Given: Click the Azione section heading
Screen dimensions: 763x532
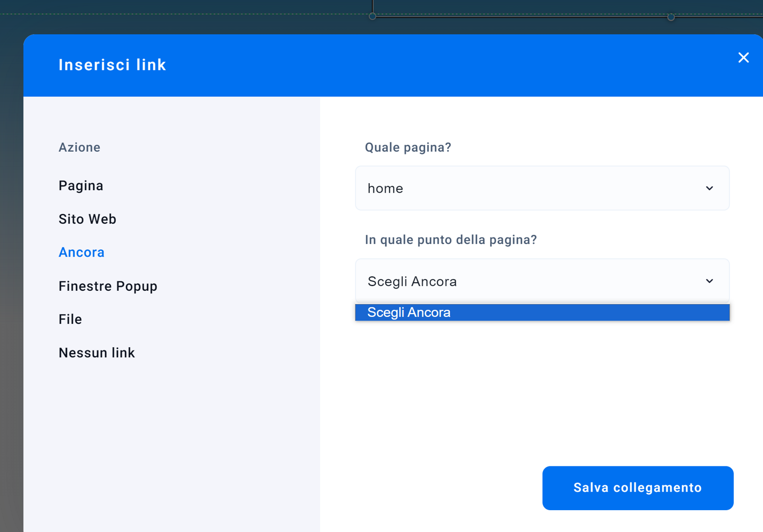Looking at the screenshot, I should (x=79, y=148).
